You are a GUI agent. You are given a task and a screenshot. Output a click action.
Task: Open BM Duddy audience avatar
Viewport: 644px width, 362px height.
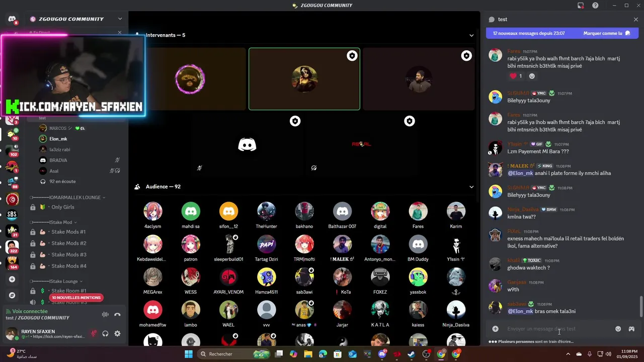pyautogui.click(x=418, y=244)
